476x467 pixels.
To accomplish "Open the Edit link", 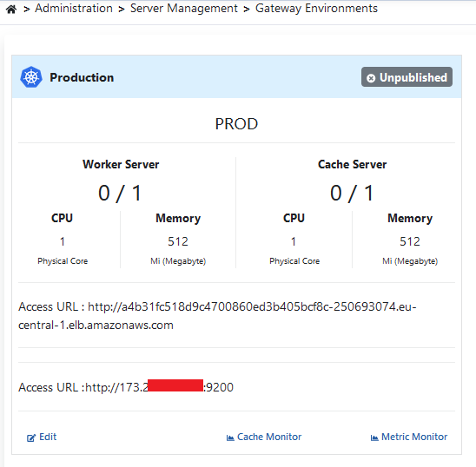I will [42, 437].
